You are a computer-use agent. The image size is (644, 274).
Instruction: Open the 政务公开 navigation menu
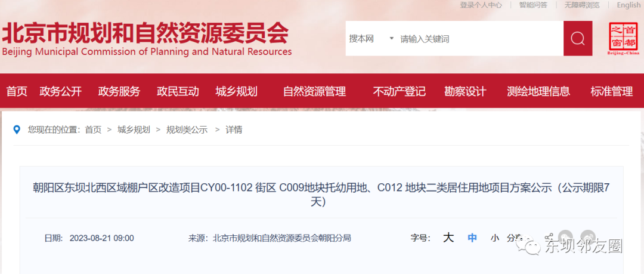pyautogui.click(x=60, y=91)
